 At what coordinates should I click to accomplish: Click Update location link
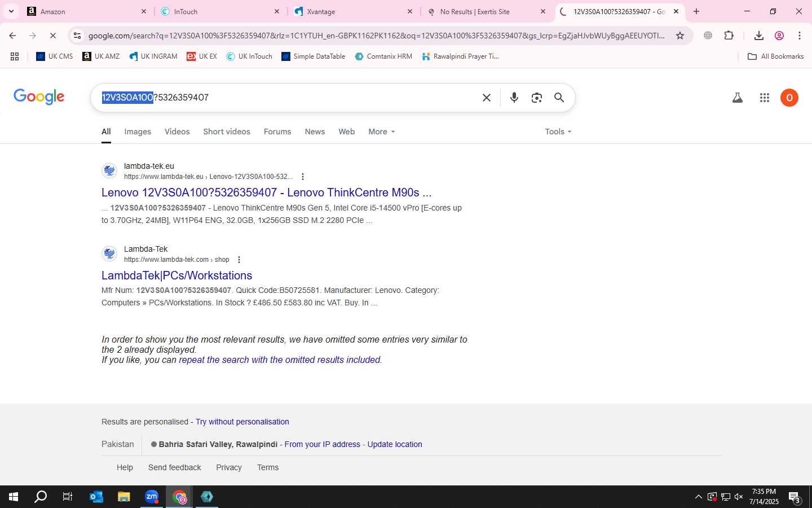click(395, 444)
